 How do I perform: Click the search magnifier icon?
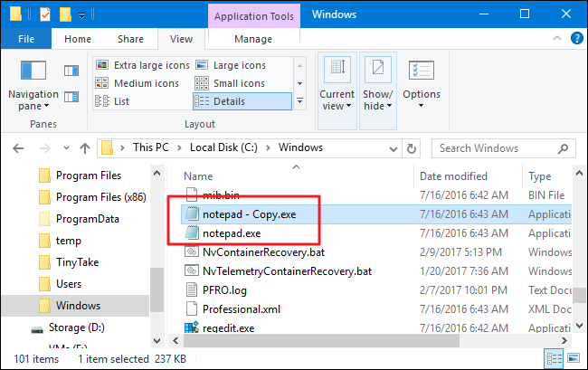563,149
